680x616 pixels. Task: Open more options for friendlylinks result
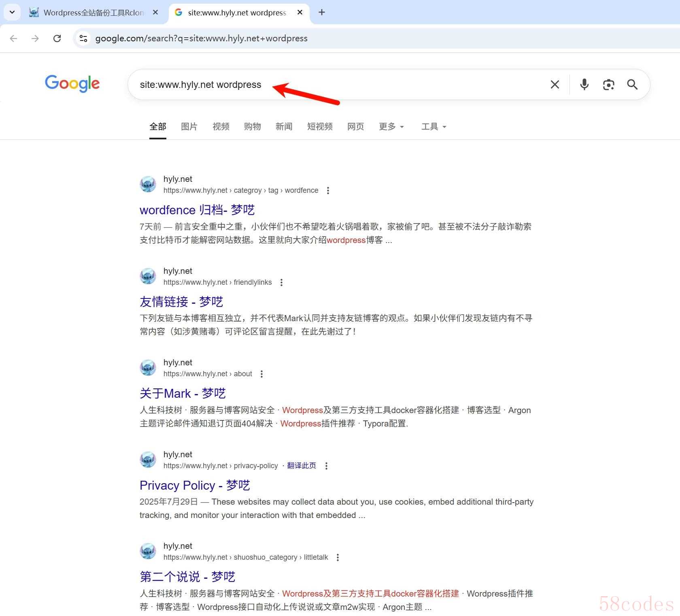click(x=281, y=282)
